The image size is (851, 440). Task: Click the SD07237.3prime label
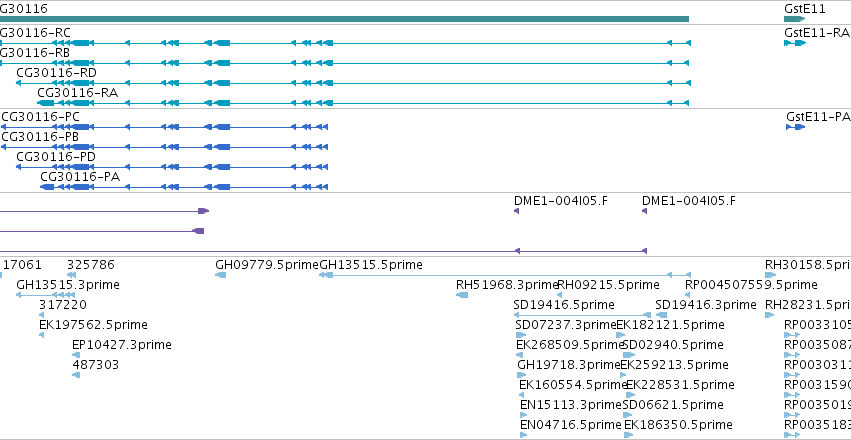(x=566, y=325)
